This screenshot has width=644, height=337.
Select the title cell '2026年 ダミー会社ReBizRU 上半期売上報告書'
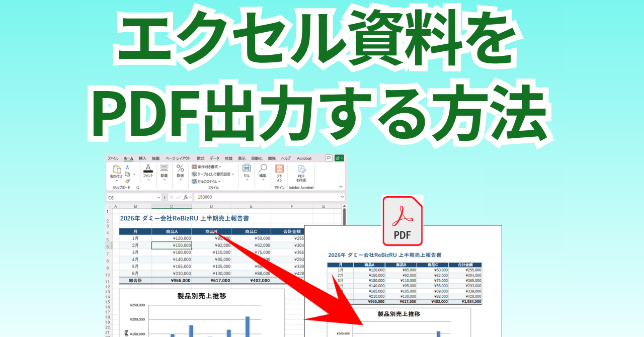[x=184, y=218]
